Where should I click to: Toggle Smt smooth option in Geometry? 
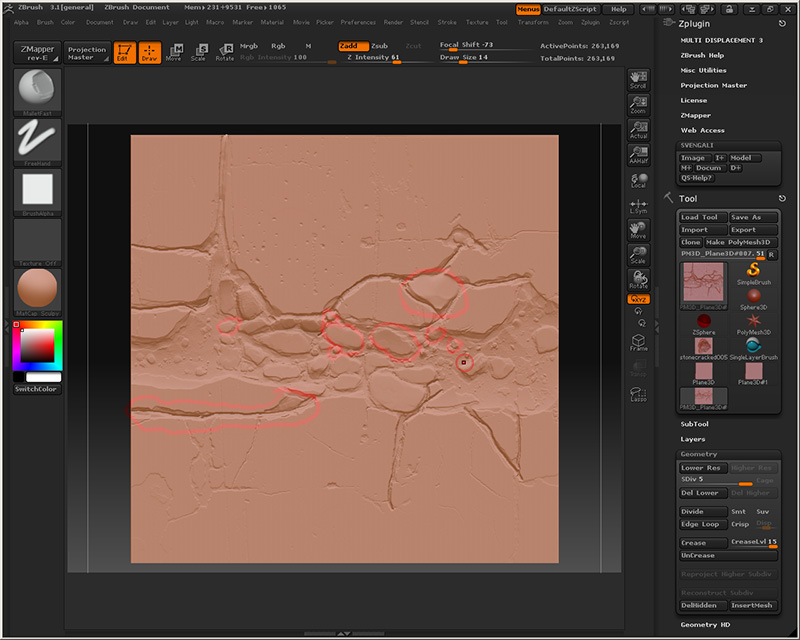pos(738,511)
